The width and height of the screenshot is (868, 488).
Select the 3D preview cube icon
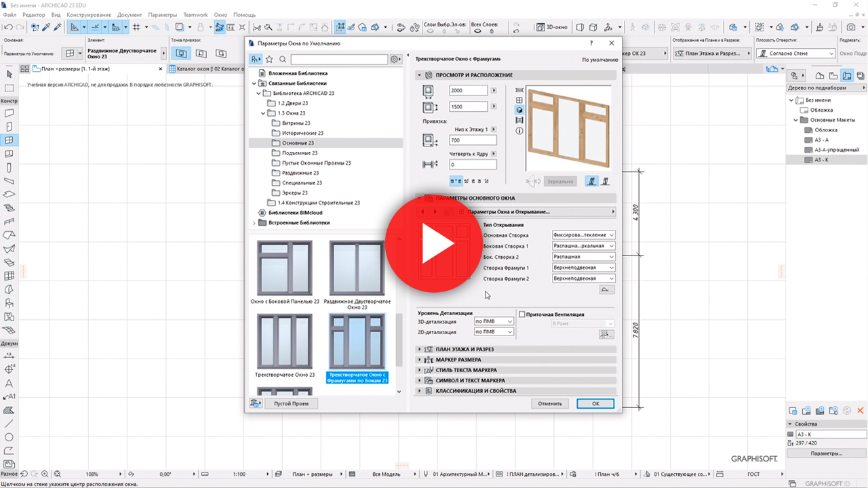coord(519,110)
